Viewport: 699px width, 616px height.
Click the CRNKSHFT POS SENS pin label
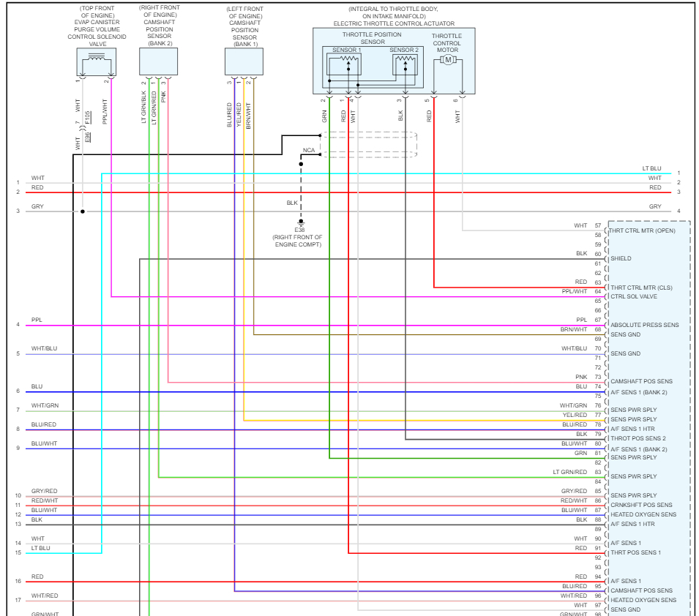click(641, 505)
